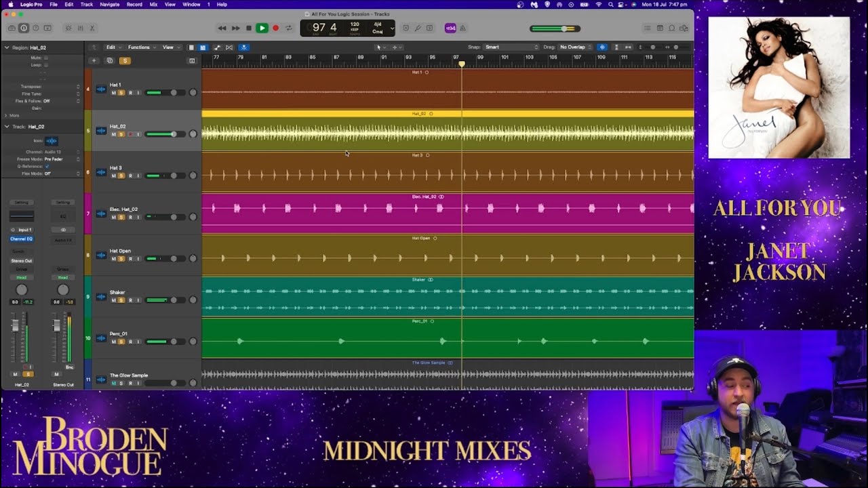
Task: Toggle input monitoring on Hat Open track
Action: [x=138, y=259]
